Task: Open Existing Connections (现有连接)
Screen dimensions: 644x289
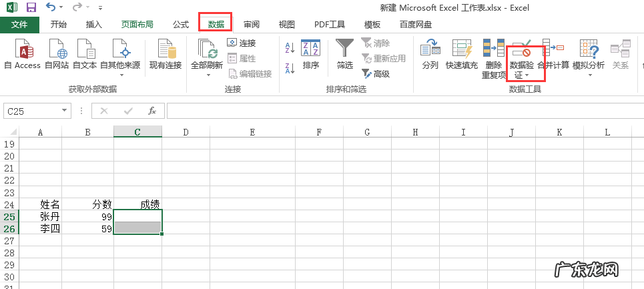Action: pos(165,52)
